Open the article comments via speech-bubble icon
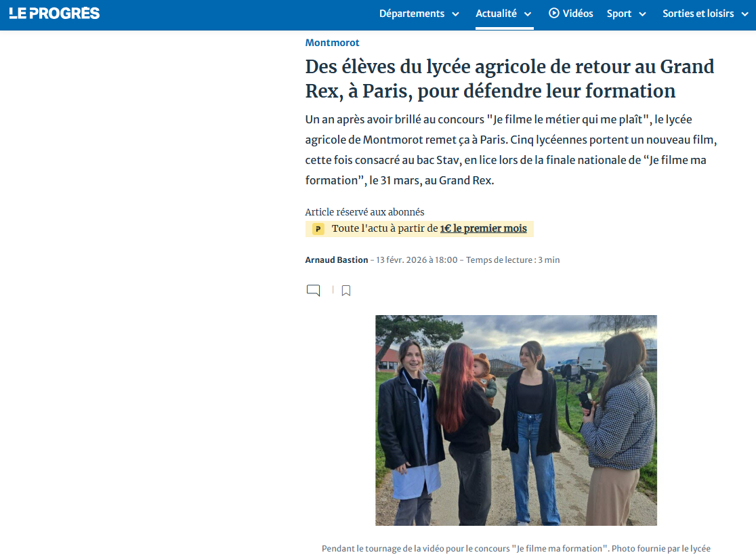This screenshot has width=756, height=559. tap(313, 291)
